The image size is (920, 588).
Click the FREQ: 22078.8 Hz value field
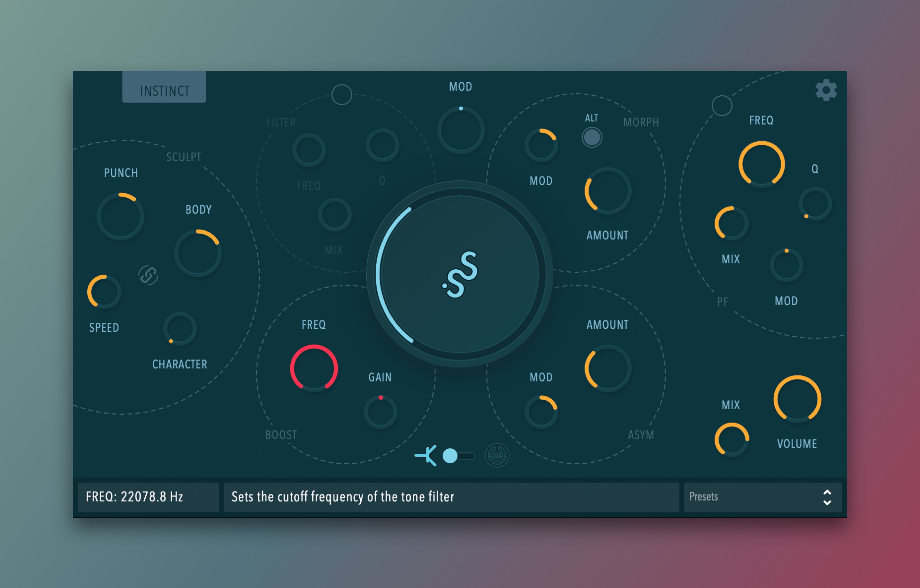[x=148, y=497]
